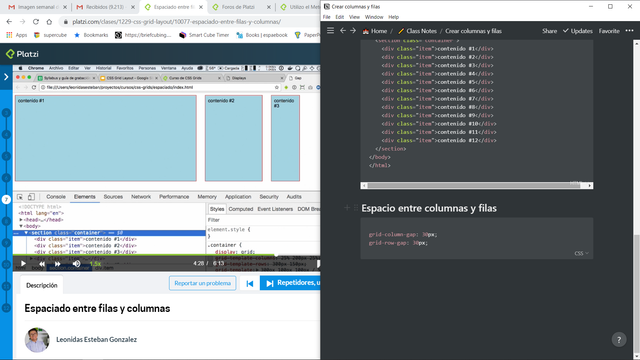
Task: Open the Apps bookmarks shortcut
Action: 17,35
